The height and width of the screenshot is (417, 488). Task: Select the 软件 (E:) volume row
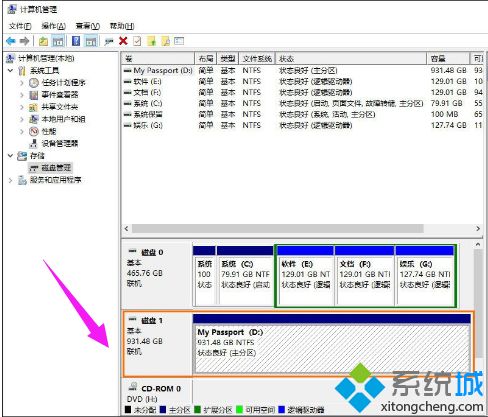tap(303, 81)
